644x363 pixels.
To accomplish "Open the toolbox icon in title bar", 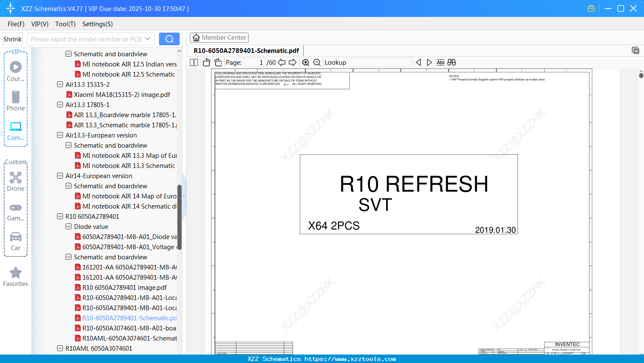I will point(591,8).
